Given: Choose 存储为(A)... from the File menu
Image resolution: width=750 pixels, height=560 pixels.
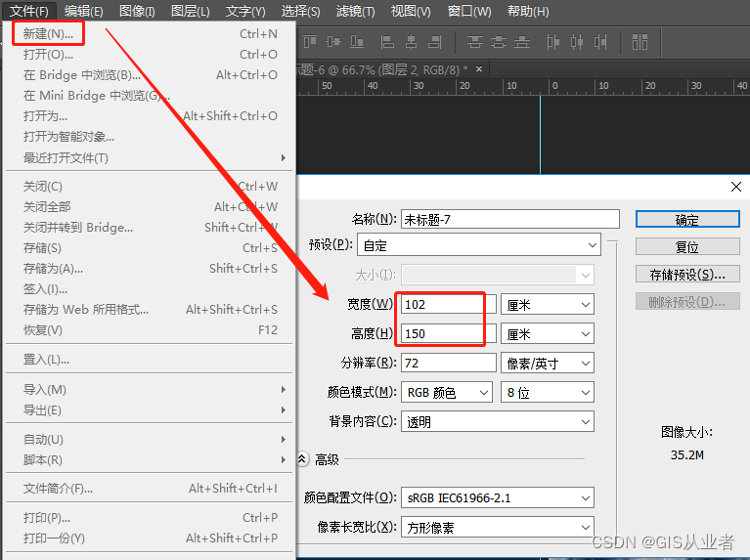Looking at the screenshot, I should (x=150, y=269).
